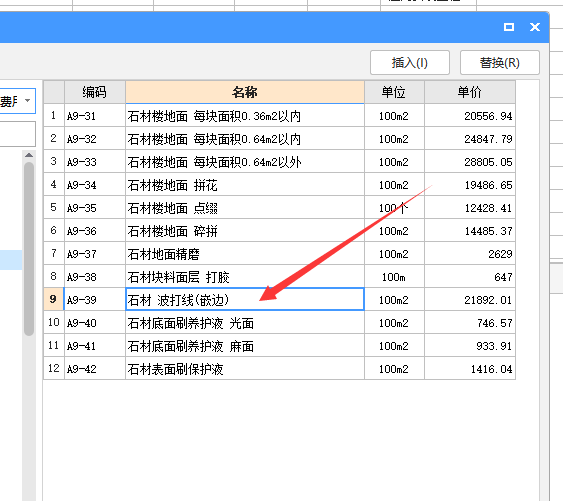Click the empty search input field
Screen dimensions: 563x501
tap(17, 134)
